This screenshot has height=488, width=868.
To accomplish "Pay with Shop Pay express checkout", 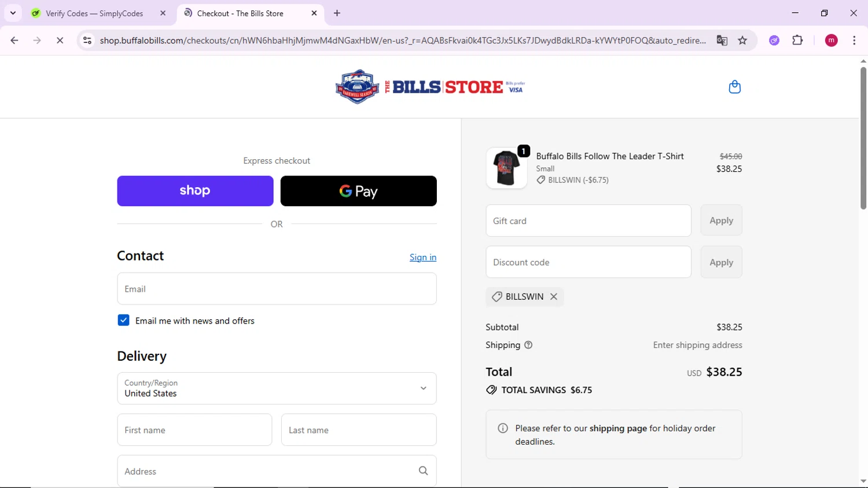I will 195,191.
